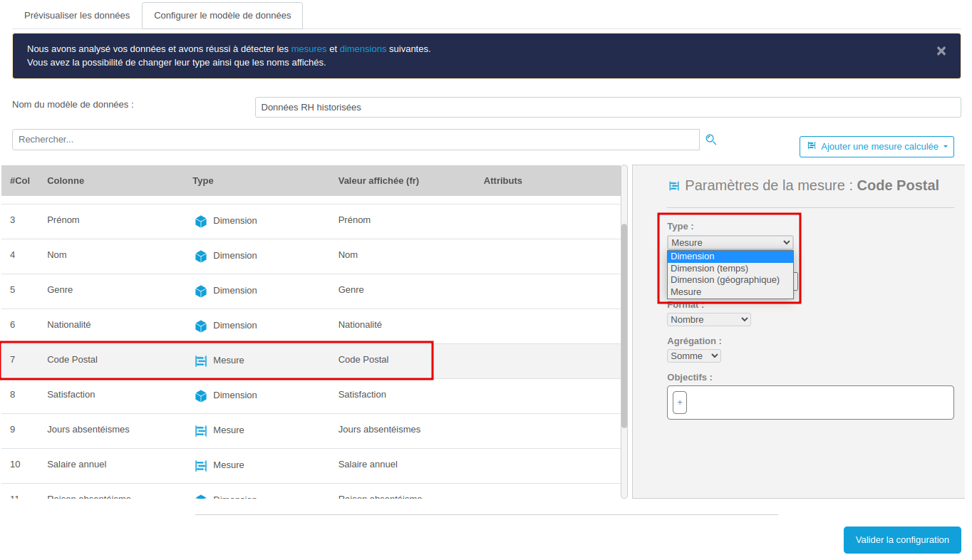This screenshot has height=560, width=972.
Task: Open Configurer le modèle de données tab
Action: click(x=222, y=16)
